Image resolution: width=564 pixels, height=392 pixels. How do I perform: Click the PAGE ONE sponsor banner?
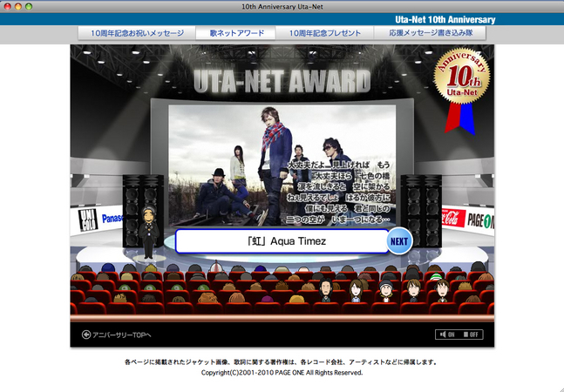point(480,218)
